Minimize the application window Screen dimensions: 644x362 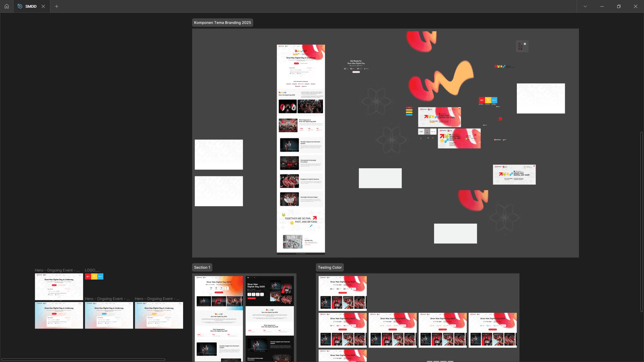pyautogui.click(x=602, y=6)
